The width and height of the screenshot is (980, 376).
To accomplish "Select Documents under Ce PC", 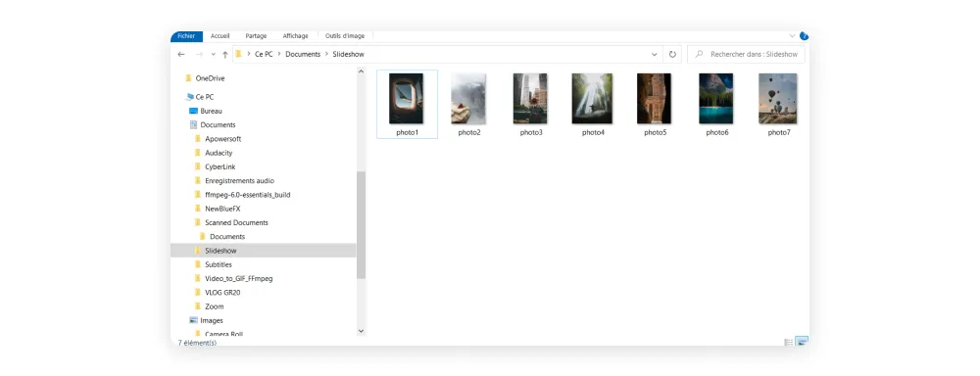I will point(219,125).
